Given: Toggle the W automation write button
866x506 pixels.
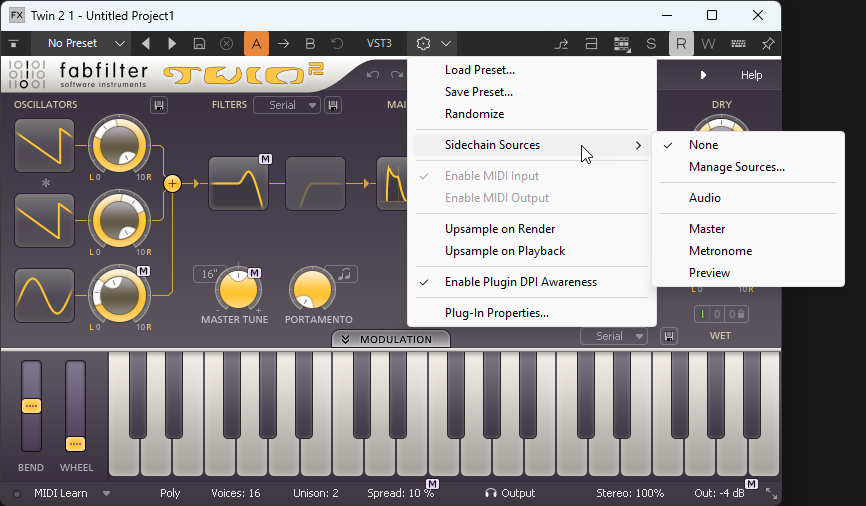Looking at the screenshot, I should point(708,44).
